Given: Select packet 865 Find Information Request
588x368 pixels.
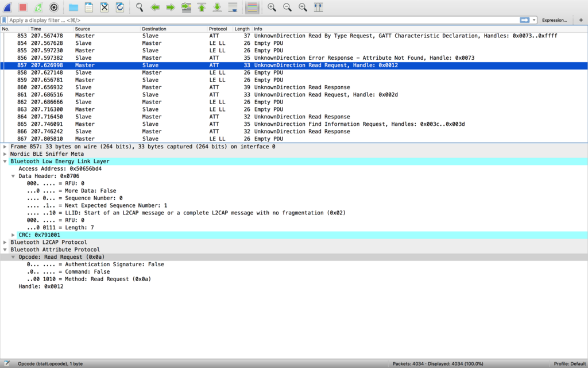Looking at the screenshot, I should 294,124.
